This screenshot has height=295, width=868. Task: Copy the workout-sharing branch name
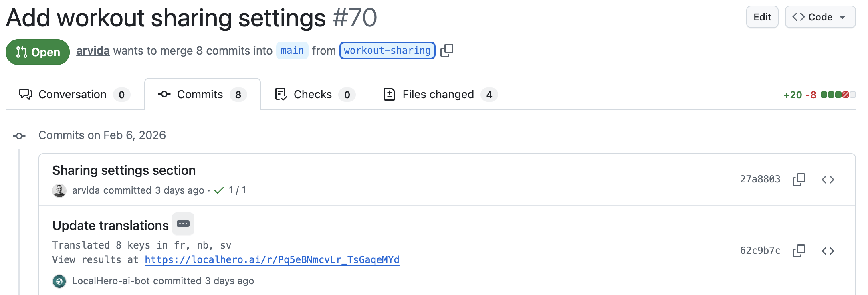(x=446, y=51)
